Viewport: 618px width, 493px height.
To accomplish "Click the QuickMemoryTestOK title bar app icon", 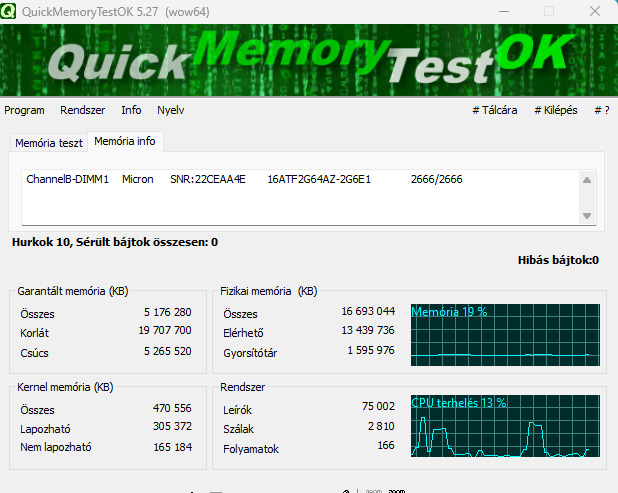I will tap(8, 11).
